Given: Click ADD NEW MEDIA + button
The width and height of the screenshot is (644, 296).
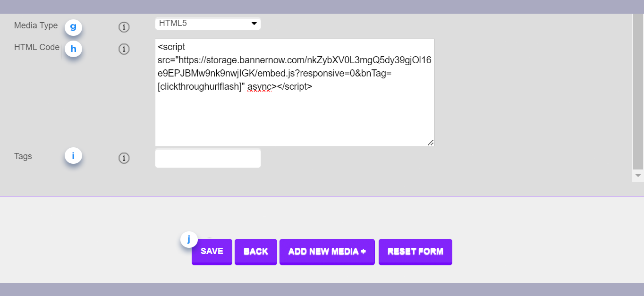Looking at the screenshot, I should coord(327,252).
